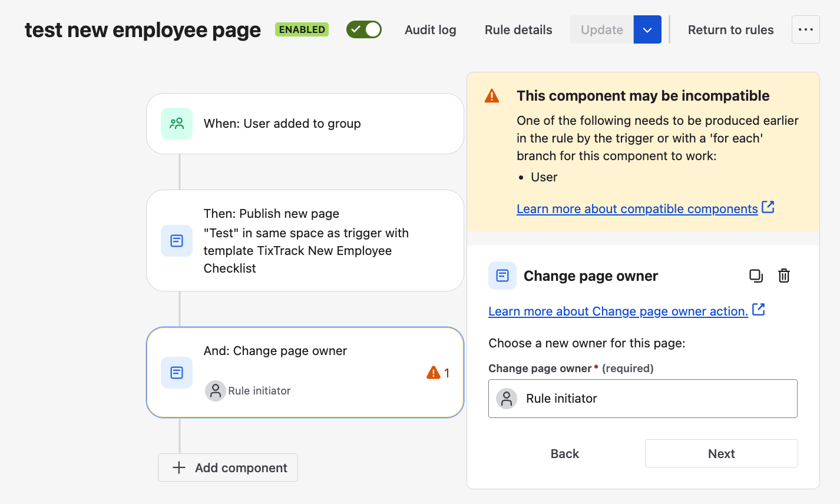Image resolution: width=840 pixels, height=504 pixels.
Task: Click the page icon beside And: Change page owner
Action: pyautogui.click(x=177, y=373)
